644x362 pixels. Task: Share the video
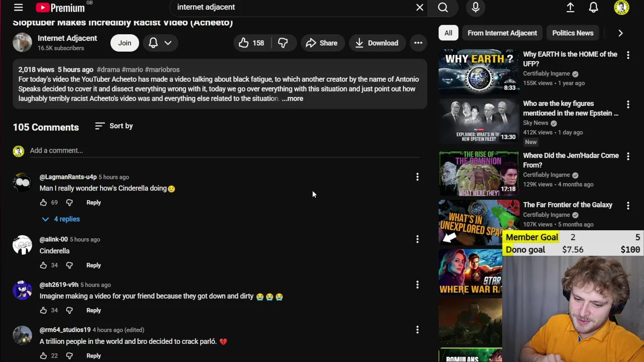point(321,43)
